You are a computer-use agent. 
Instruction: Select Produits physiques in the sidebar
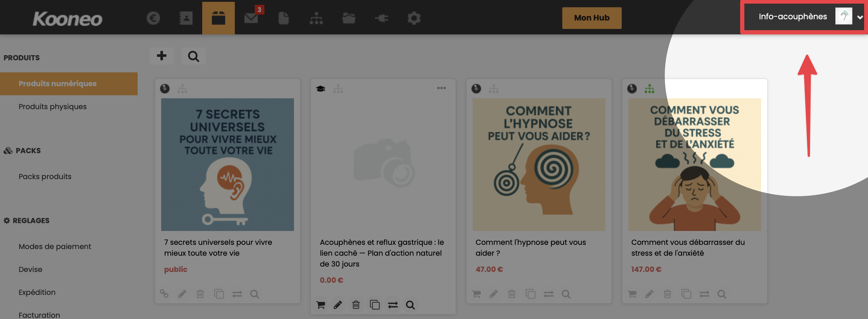pos(53,106)
